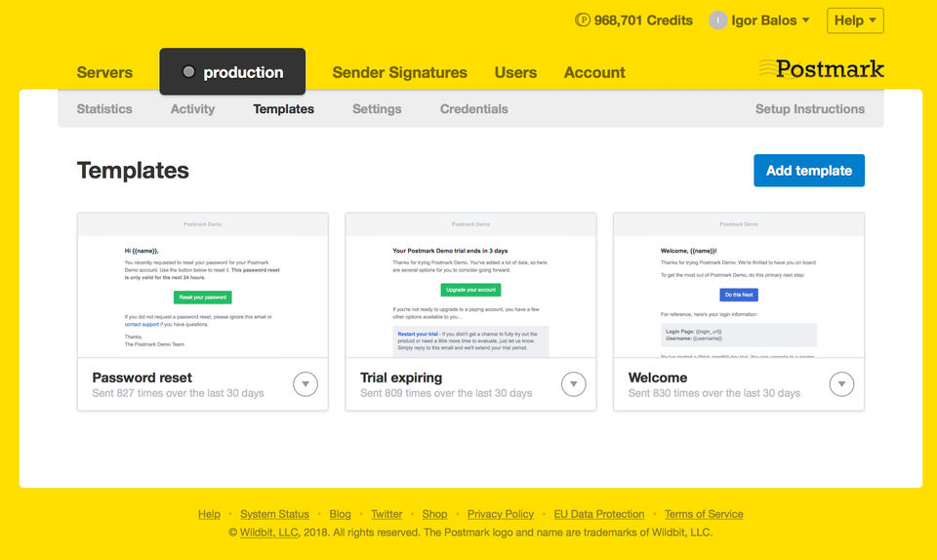Expand Password reset template options arrow
Viewport: 937px width, 560px height.
click(306, 383)
